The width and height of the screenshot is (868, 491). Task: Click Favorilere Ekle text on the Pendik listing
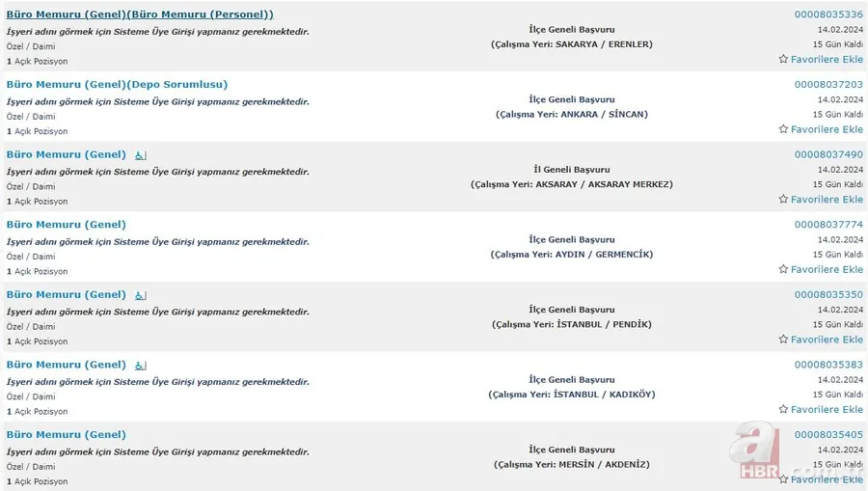[827, 340]
